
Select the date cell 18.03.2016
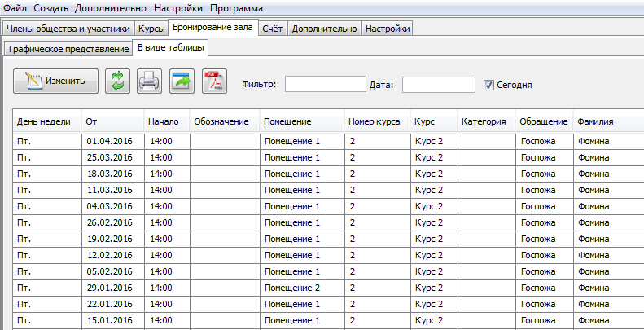pos(113,174)
